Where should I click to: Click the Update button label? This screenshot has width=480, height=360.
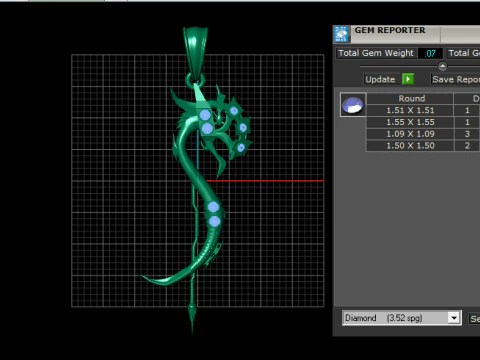point(380,79)
